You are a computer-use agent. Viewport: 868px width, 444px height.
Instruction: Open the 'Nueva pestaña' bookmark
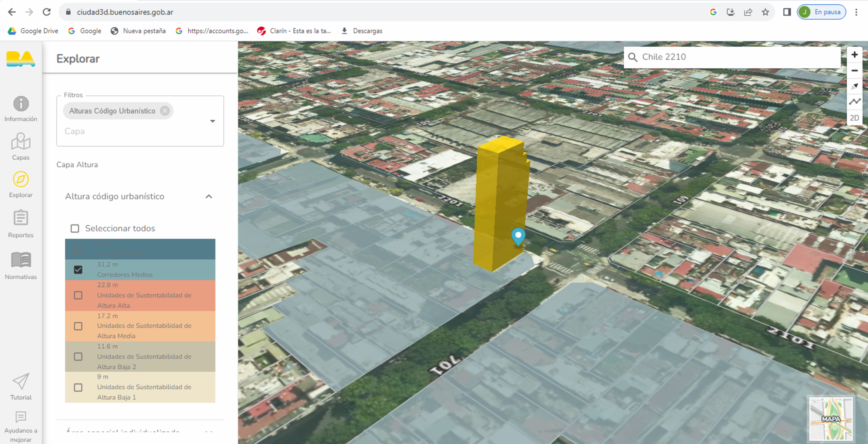(x=138, y=31)
